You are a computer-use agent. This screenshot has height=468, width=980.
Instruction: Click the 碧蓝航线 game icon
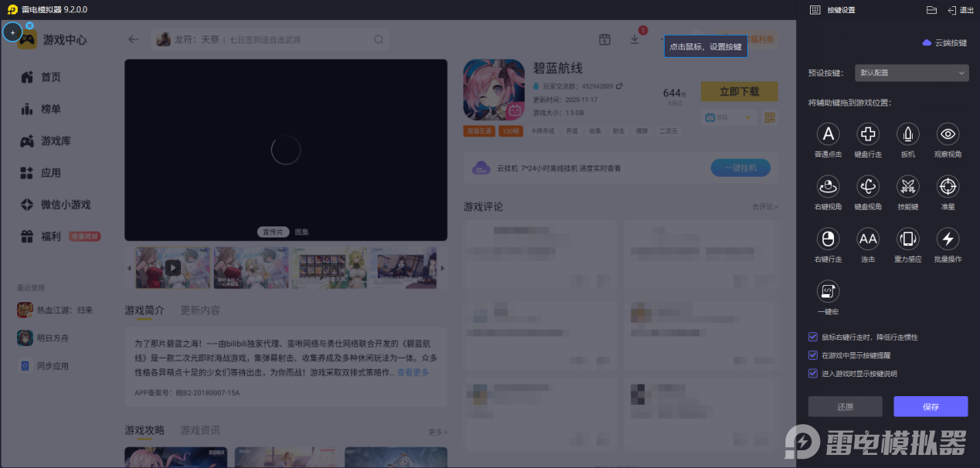(493, 90)
